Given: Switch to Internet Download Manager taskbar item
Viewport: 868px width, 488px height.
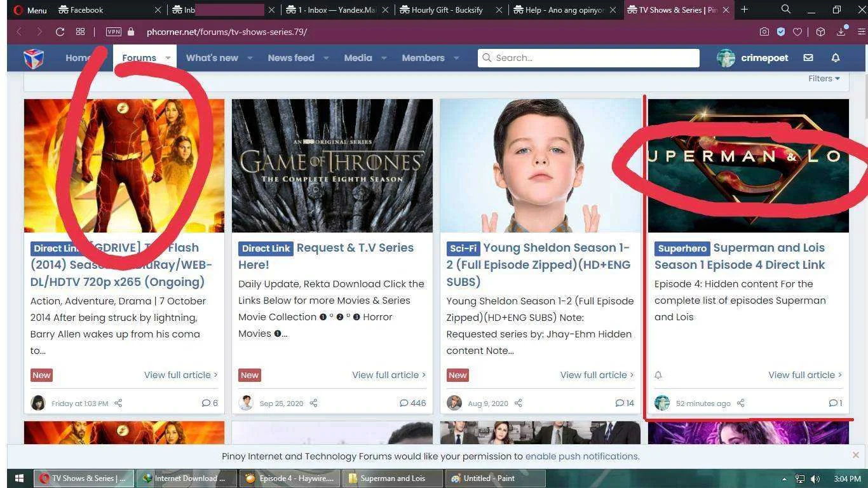Looking at the screenshot, I should tap(186, 478).
